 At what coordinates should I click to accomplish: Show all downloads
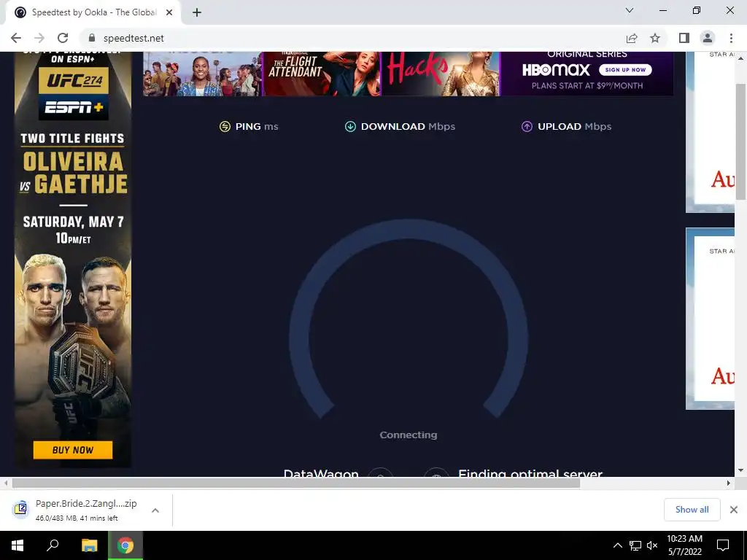click(x=692, y=510)
